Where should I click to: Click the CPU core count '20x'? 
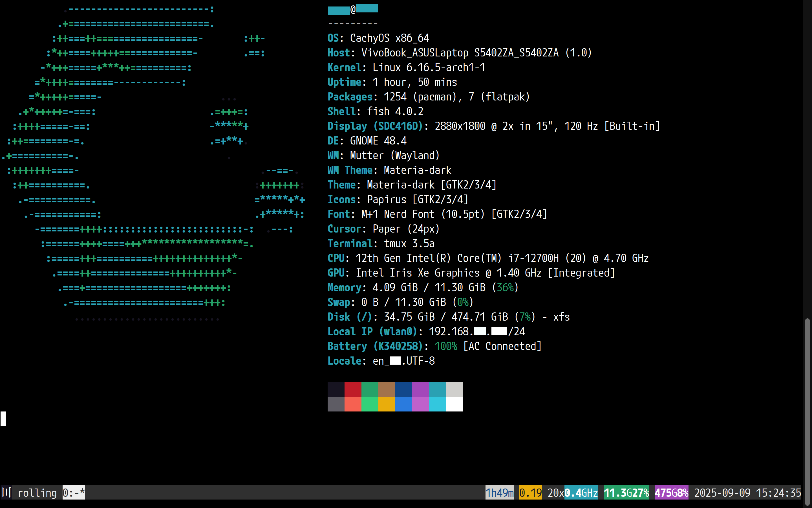[x=556, y=492]
